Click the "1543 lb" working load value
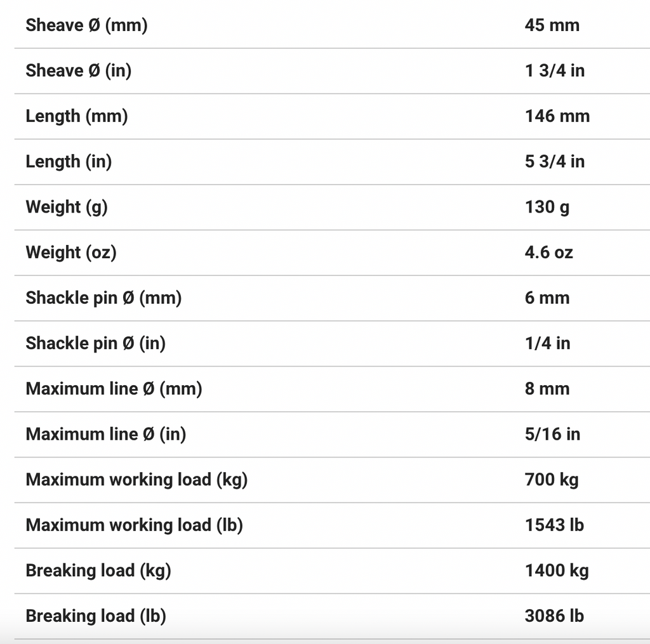This screenshot has width=650, height=644. (x=554, y=525)
